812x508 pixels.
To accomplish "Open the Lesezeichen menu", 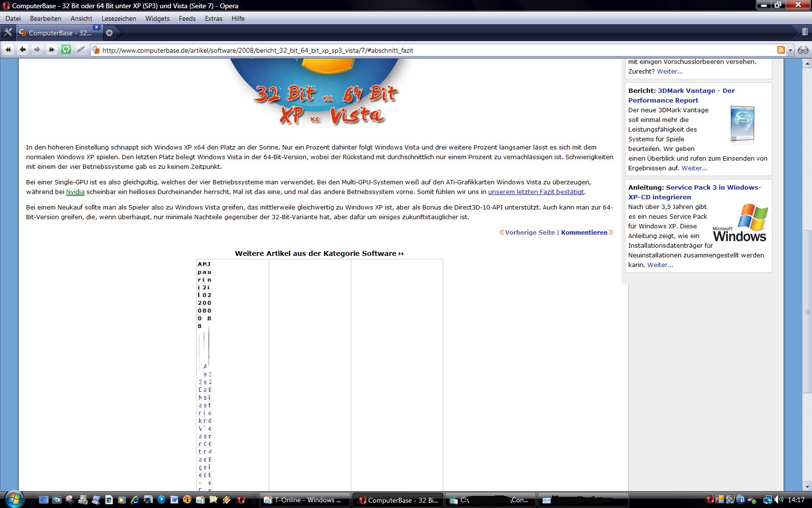I will 119,18.
